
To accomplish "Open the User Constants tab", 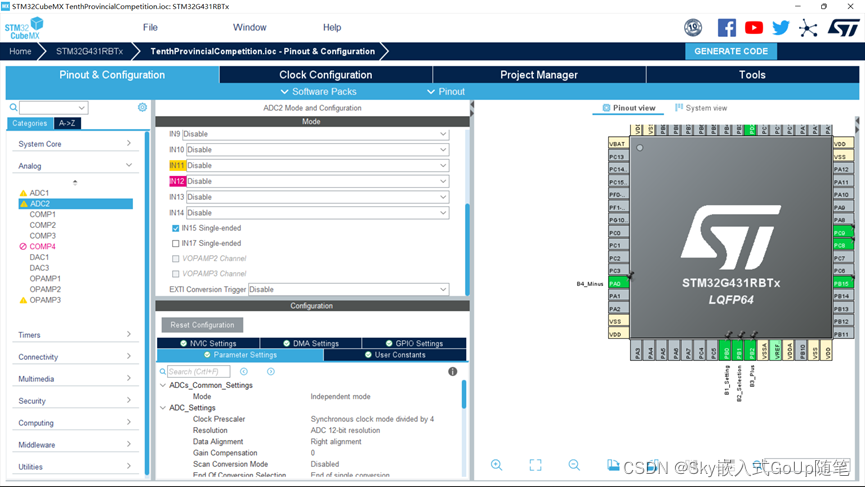I will coord(395,355).
